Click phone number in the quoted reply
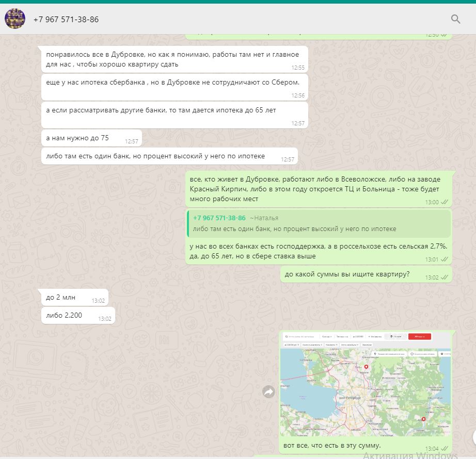Image resolution: width=476 pixels, height=459 pixels. 219,218
